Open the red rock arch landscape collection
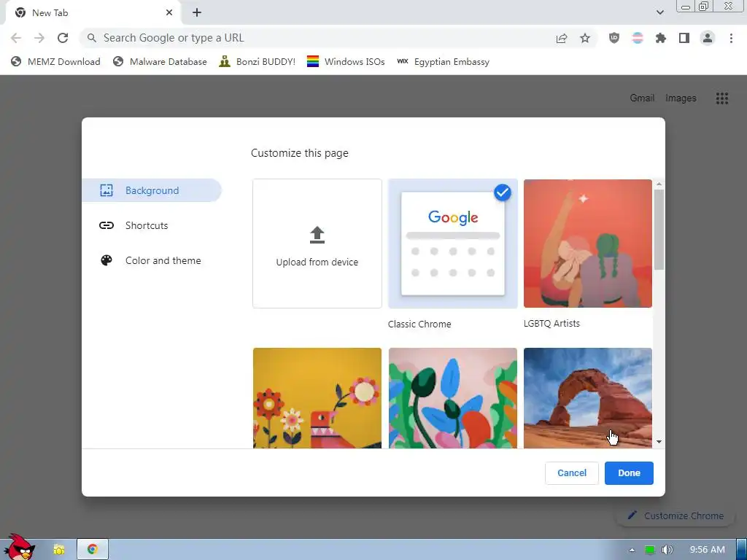Screen dimensions: 747x560 [x=588, y=398]
